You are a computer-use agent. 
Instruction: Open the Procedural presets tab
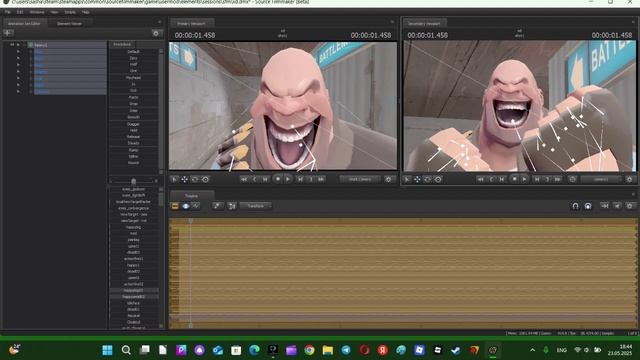122,44
